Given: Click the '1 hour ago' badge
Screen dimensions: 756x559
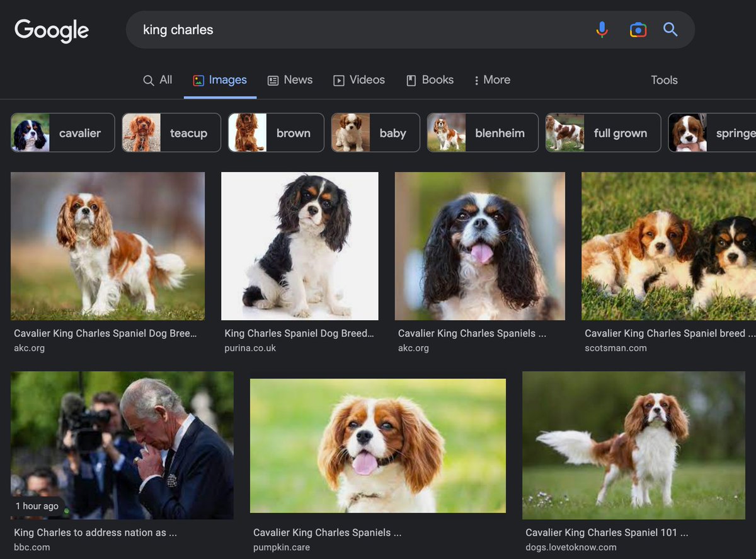Looking at the screenshot, I should 37,506.
